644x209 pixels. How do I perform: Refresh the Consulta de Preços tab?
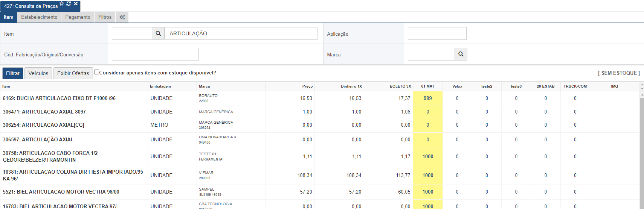pyautogui.click(x=69, y=4)
